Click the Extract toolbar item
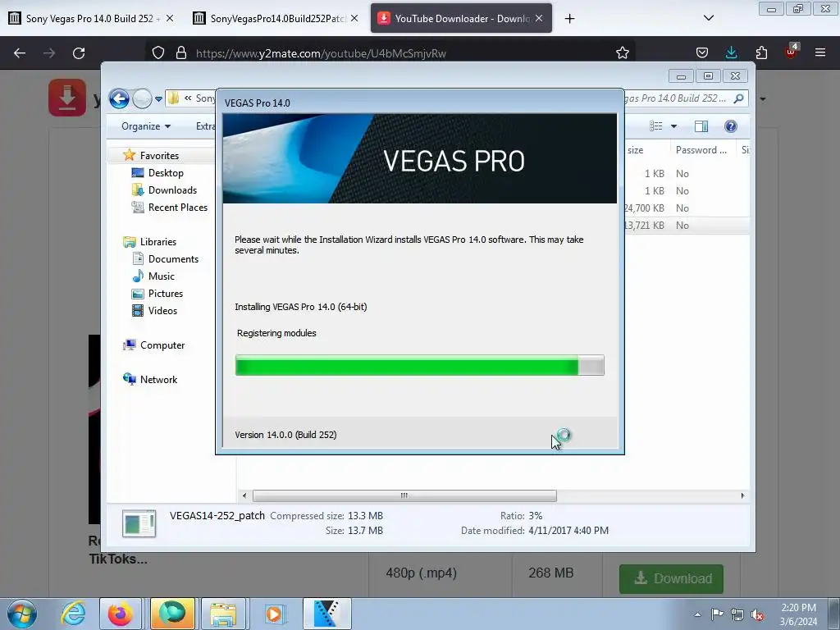 pyautogui.click(x=205, y=126)
